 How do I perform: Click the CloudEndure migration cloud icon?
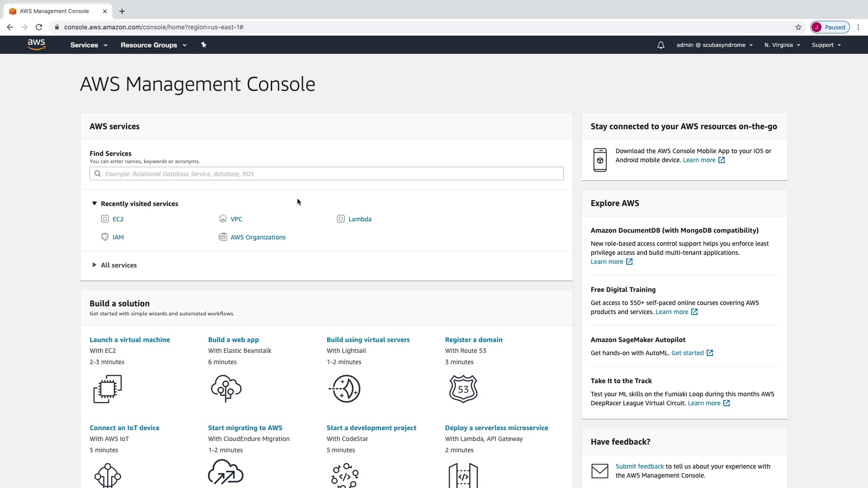[226, 472]
